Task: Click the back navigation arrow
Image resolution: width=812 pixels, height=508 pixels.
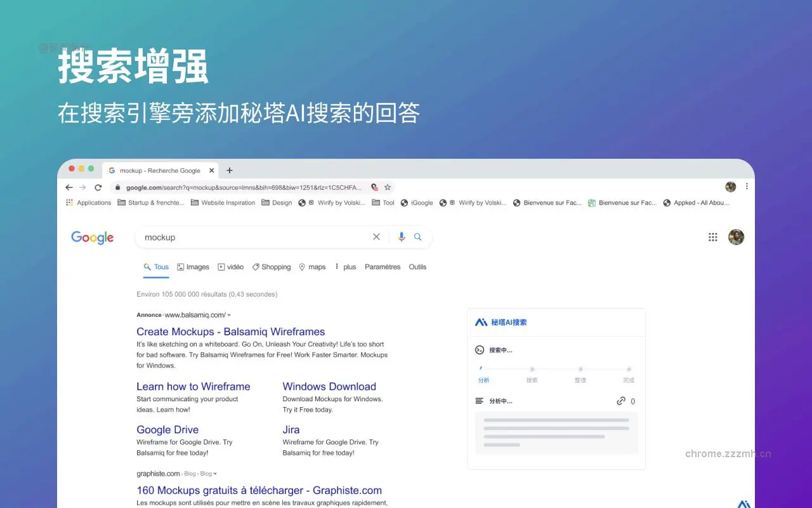Action: point(69,187)
